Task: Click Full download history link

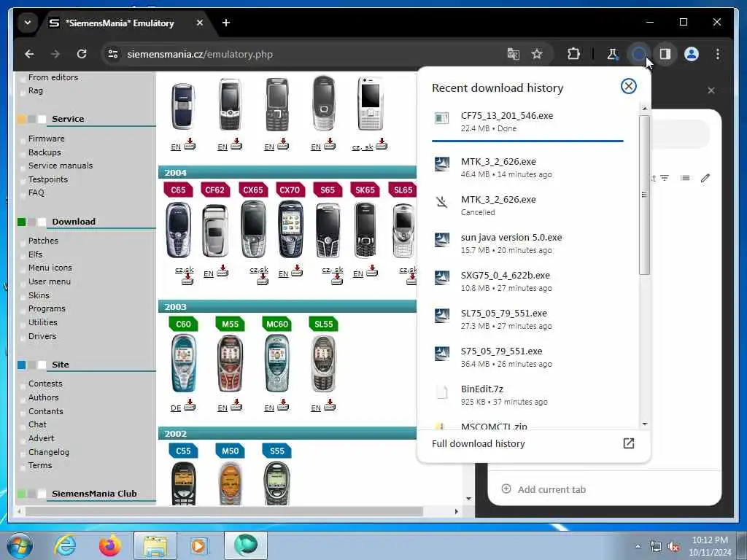Action: [x=479, y=443]
